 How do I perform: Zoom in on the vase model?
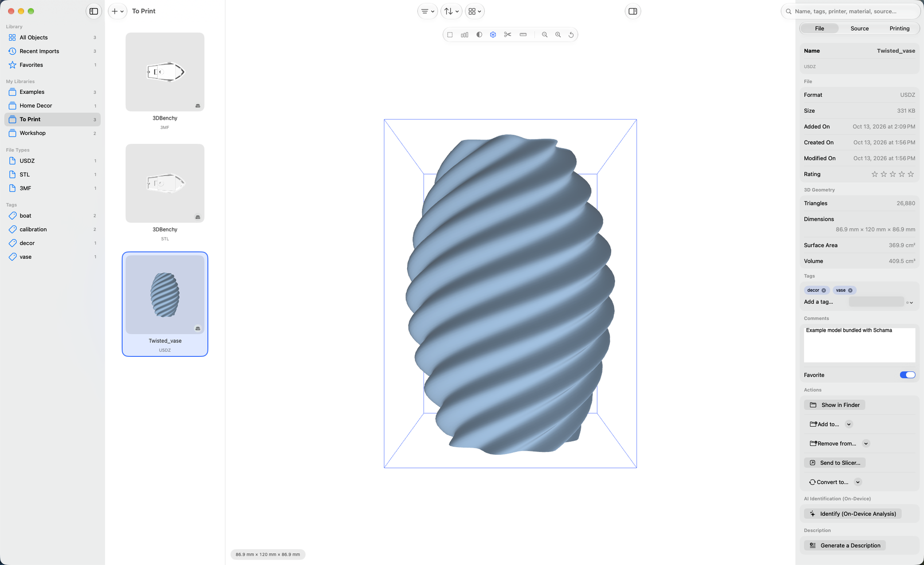(x=558, y=35)
